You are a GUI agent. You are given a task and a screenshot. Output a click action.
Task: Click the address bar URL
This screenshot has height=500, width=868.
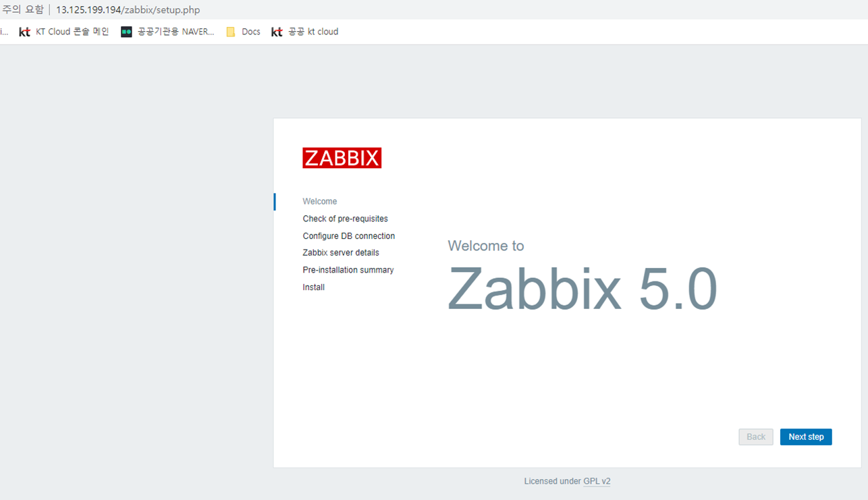point(128,10)
